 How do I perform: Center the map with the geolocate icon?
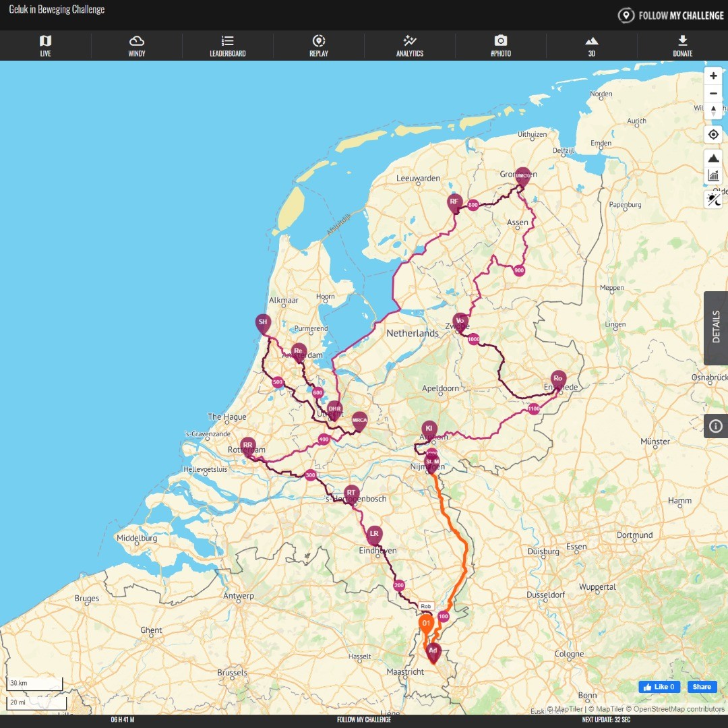click(713, 134)
